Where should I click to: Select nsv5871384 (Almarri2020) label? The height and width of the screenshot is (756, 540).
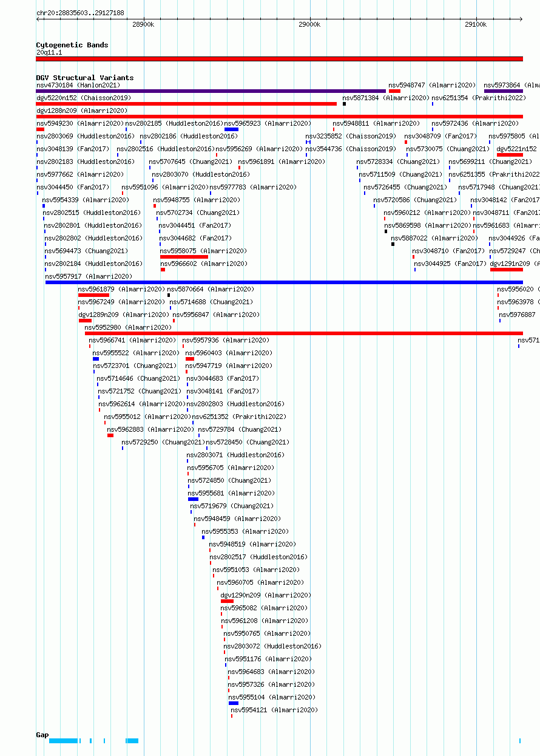coord(386,98)
